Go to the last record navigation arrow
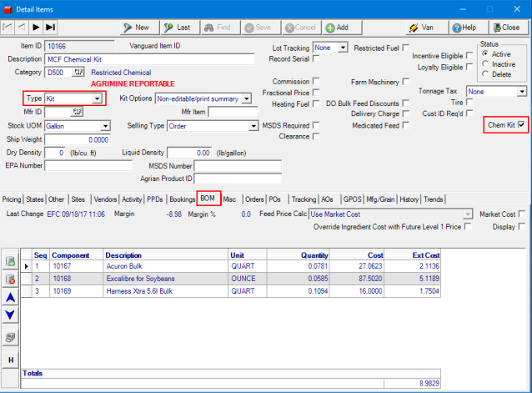The height and width of the screenshot is (393, 532). click(50, 28)
